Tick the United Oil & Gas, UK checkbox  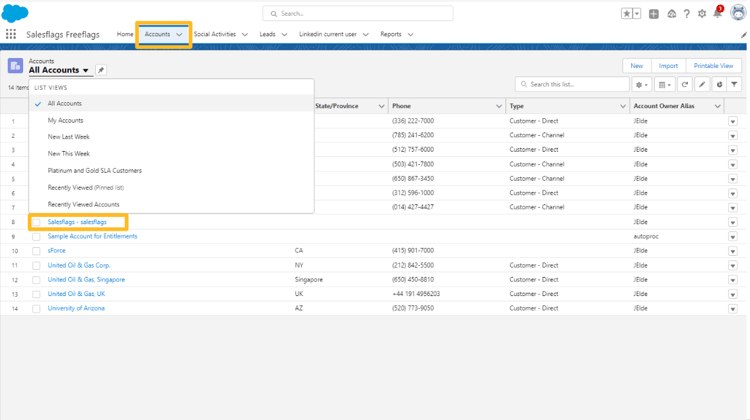pos(36,294)
